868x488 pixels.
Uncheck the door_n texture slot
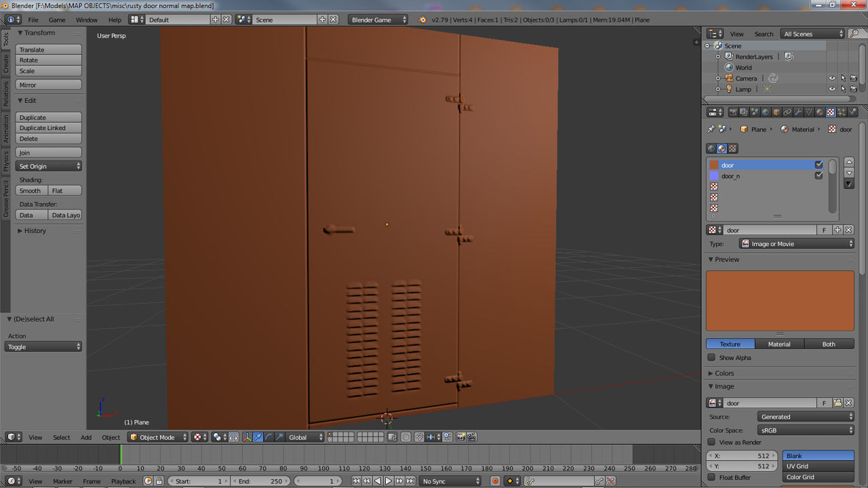click(x=818, y=175)
